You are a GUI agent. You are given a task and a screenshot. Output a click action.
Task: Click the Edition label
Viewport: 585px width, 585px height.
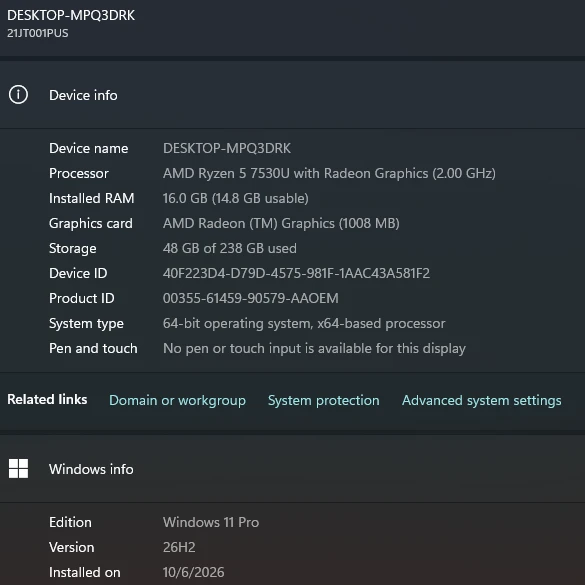point(70,522)
